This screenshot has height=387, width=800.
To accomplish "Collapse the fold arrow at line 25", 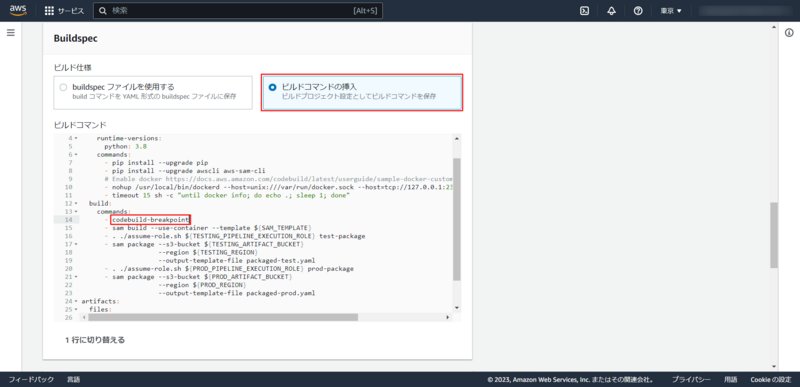I will [x=76, y=309].
